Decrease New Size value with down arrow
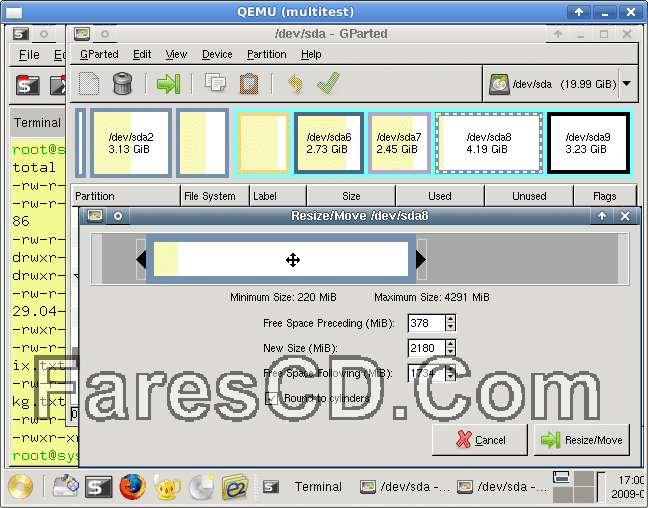This screenshot has height=508, width=648. (450, 353)
